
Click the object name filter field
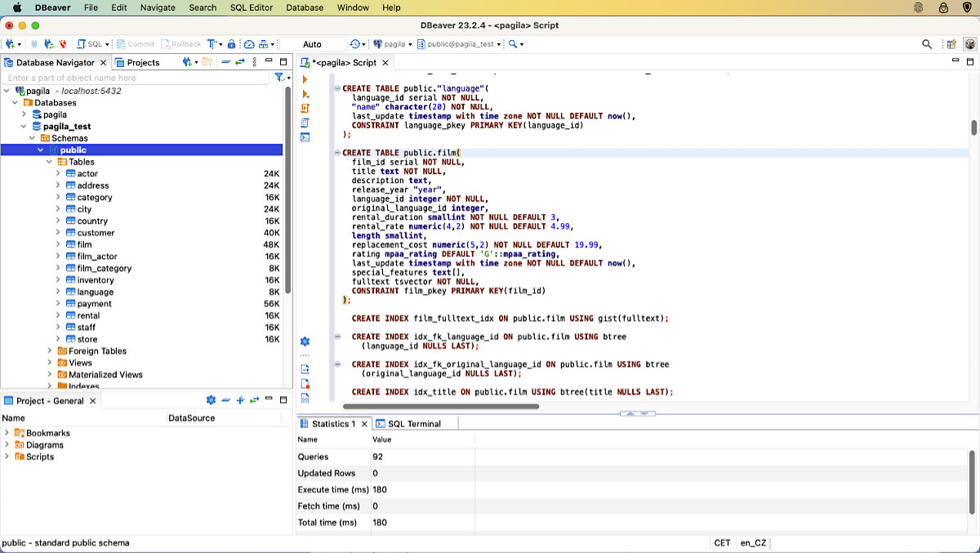[136, 78]
